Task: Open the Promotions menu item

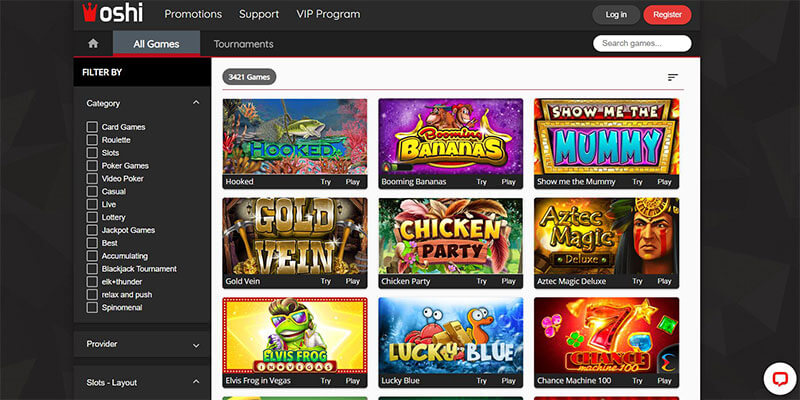Action: (193, 14)
